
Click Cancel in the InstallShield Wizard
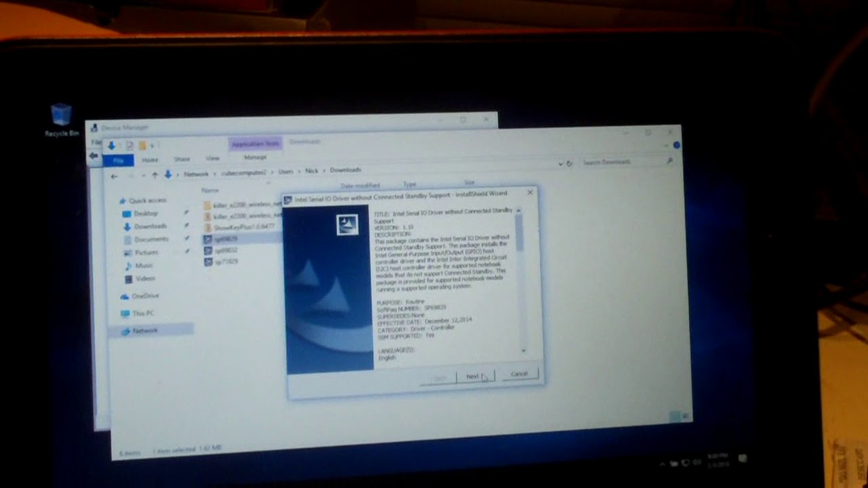pos(519,374)
